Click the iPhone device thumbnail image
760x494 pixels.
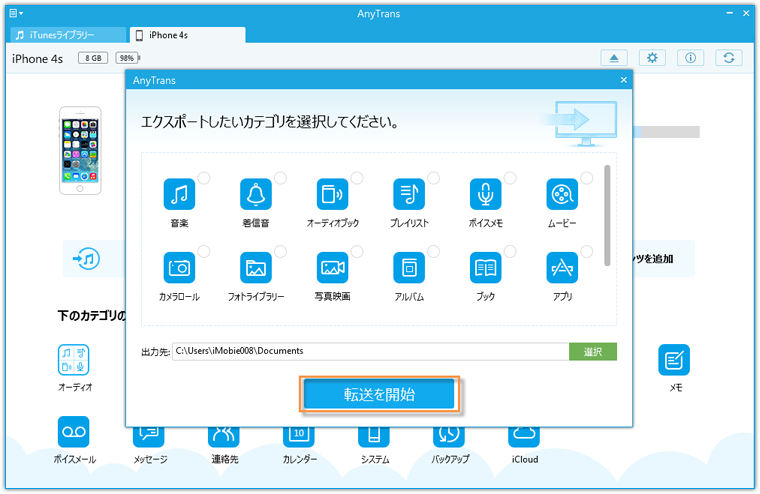coord(80,151)
